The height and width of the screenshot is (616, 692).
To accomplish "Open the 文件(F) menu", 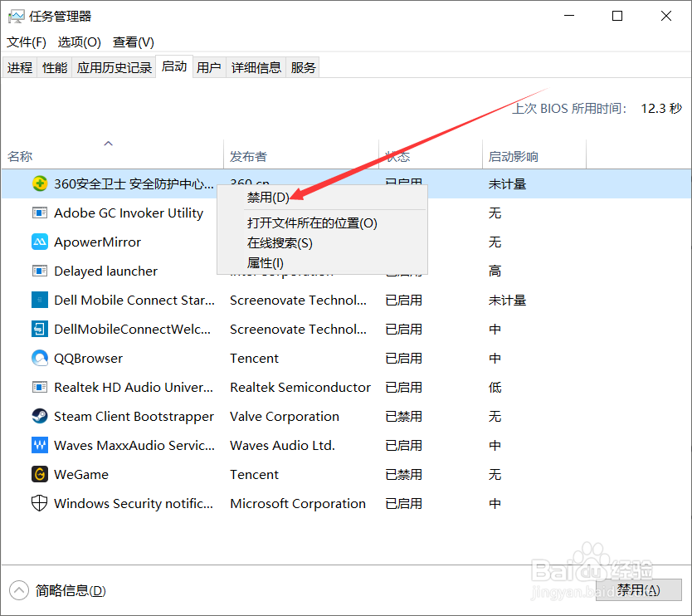I will point(27,42).
